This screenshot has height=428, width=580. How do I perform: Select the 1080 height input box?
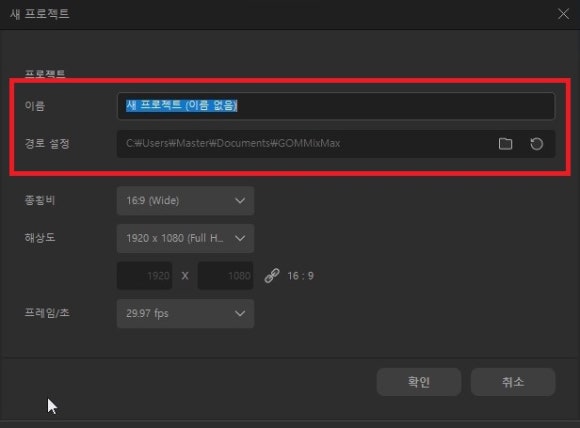tap(225, 276)
